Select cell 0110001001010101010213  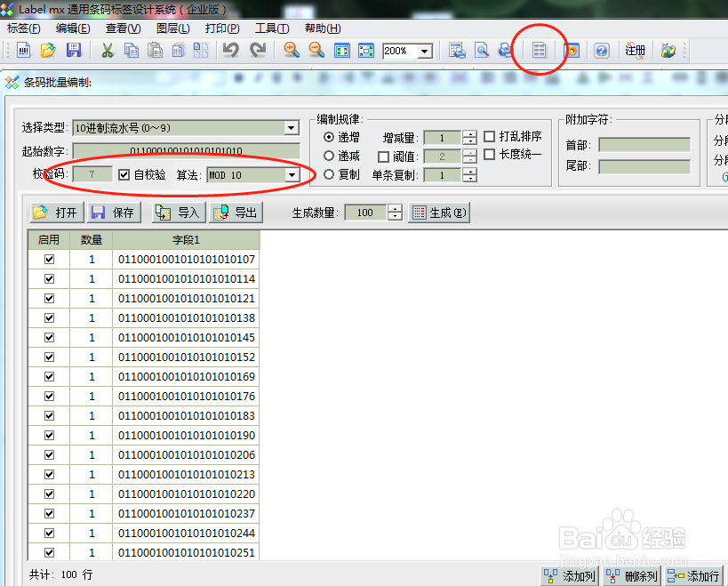pos(186,475)
